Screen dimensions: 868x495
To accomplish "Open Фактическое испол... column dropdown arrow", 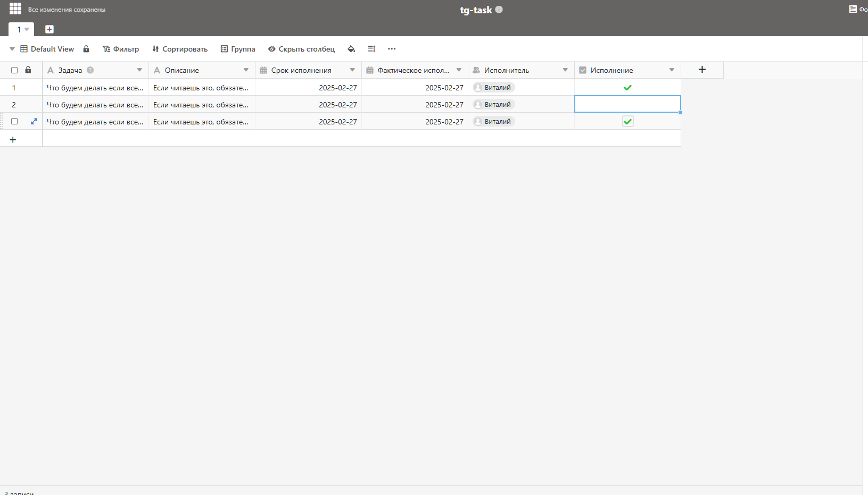I will (459, 70).
